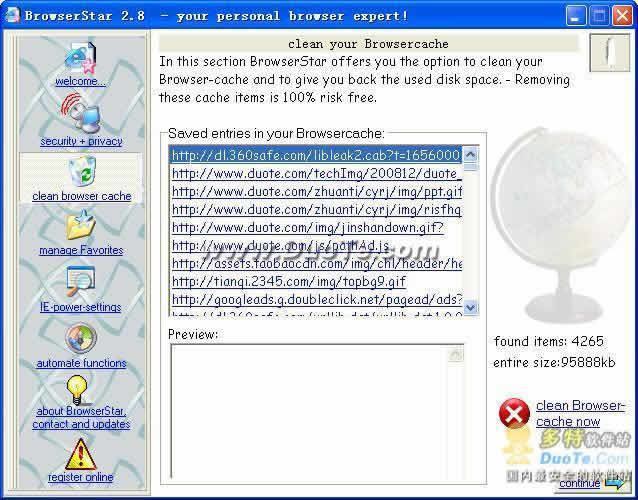Open automate functions link
The height and width of the screenshot is (500, 638).
(x=81, y=363)
